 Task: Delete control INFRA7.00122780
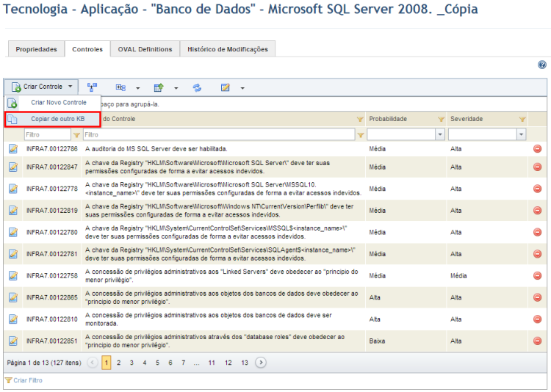537,232
